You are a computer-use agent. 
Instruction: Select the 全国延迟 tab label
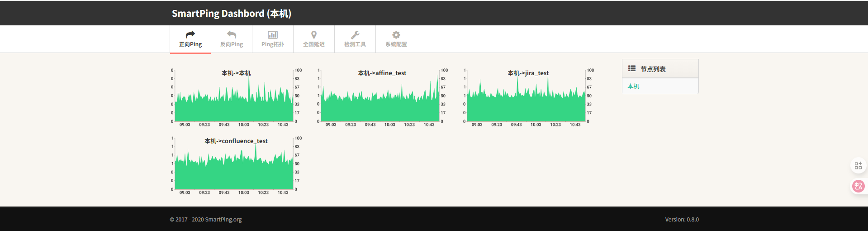pos(313,44)
